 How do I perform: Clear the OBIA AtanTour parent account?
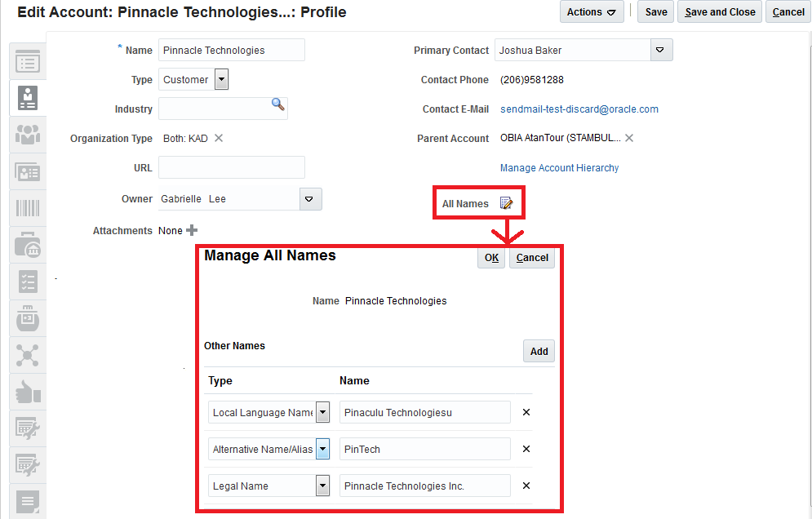click(x=629, y=138)
